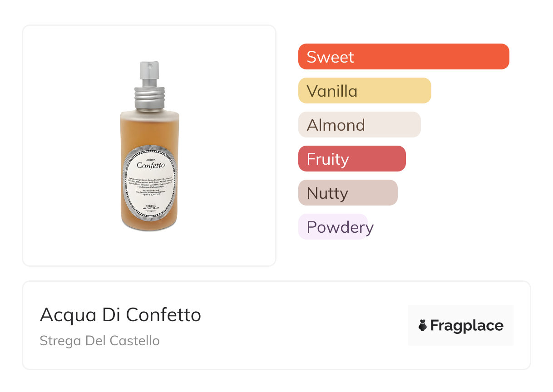Screen dimensions: 553x392
Task: Click the amber glass base of the bottle
Action: (x=150, y=225)
